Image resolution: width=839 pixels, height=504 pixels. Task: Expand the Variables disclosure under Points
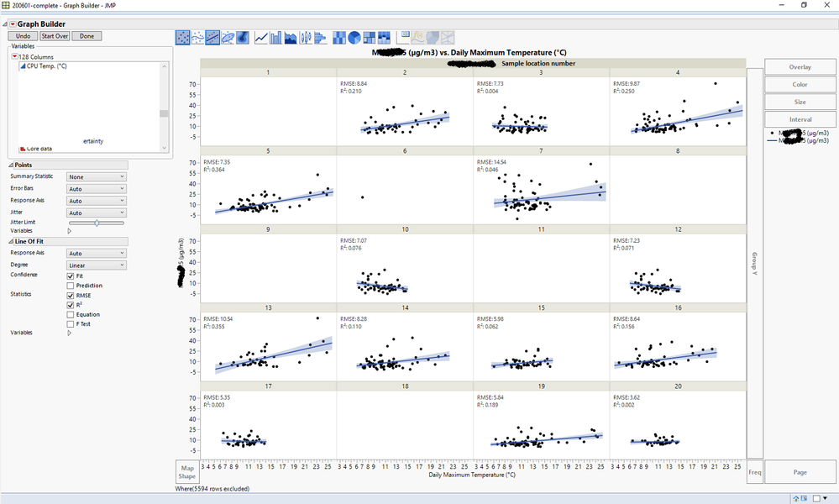click(70, 230)
